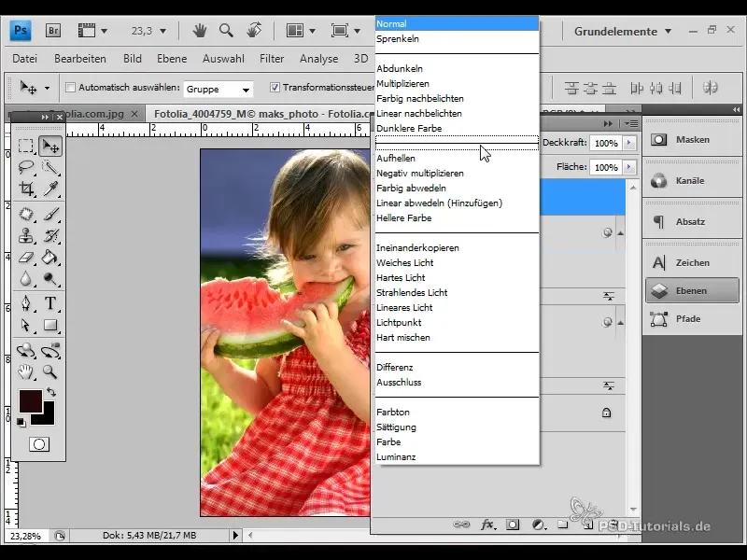The image size is (747, 560).
Task: Select the Hand tool in toolbox
Action: pos(26,371)
